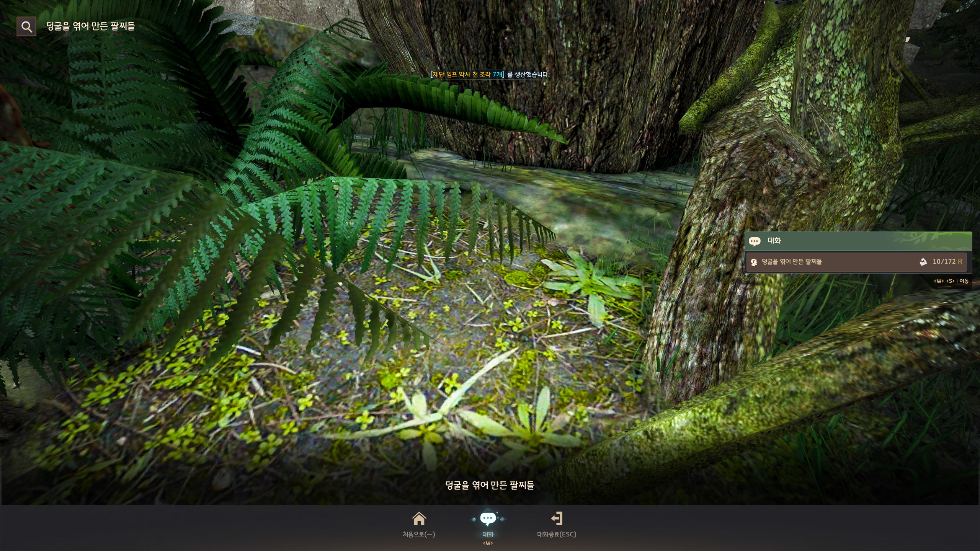The width and height of the screenshot is (980, 551).
Task: Select dialogue option 덩굴을 엮어 만든 팔찌들
Action: pyautogui.click(x=792, y=262)
